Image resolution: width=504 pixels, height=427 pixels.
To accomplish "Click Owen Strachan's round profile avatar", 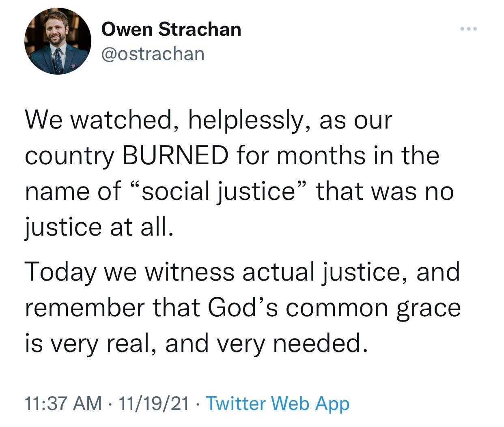I will (58, 41).
